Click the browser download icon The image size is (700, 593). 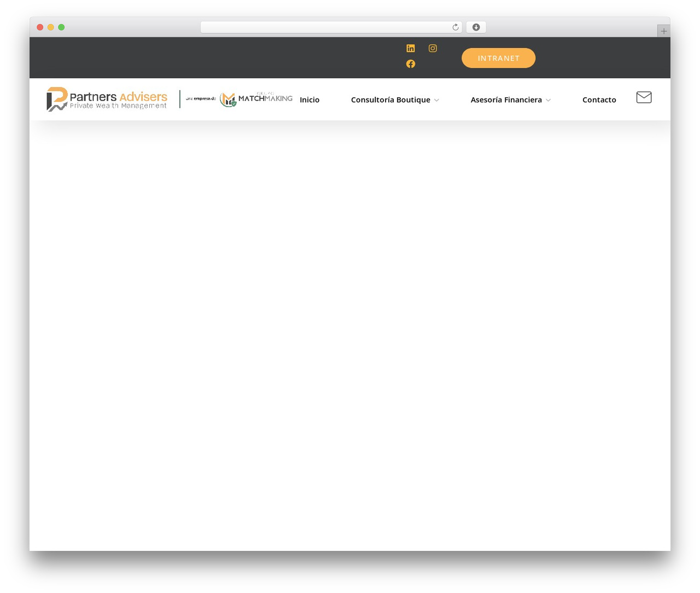point(476,27)
